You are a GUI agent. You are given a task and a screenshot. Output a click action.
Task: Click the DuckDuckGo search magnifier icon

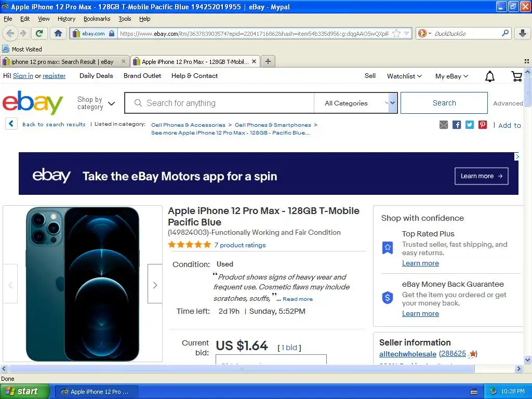[505, 33]
